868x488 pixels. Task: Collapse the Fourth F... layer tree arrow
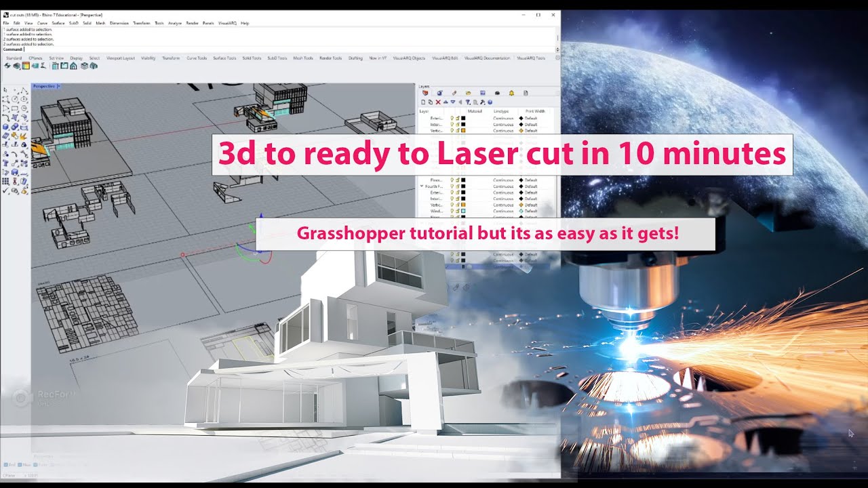coord(422,186)
